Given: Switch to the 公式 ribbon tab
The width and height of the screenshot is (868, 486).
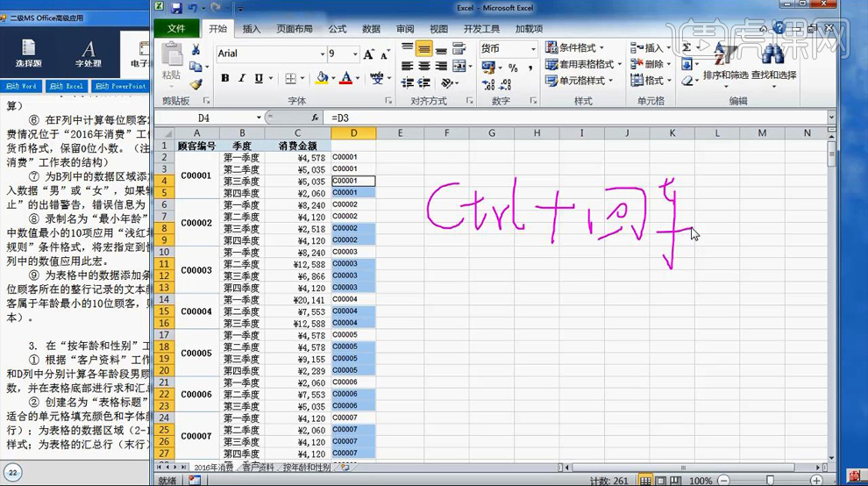Looking at the screenshot, I should (338, 29).
